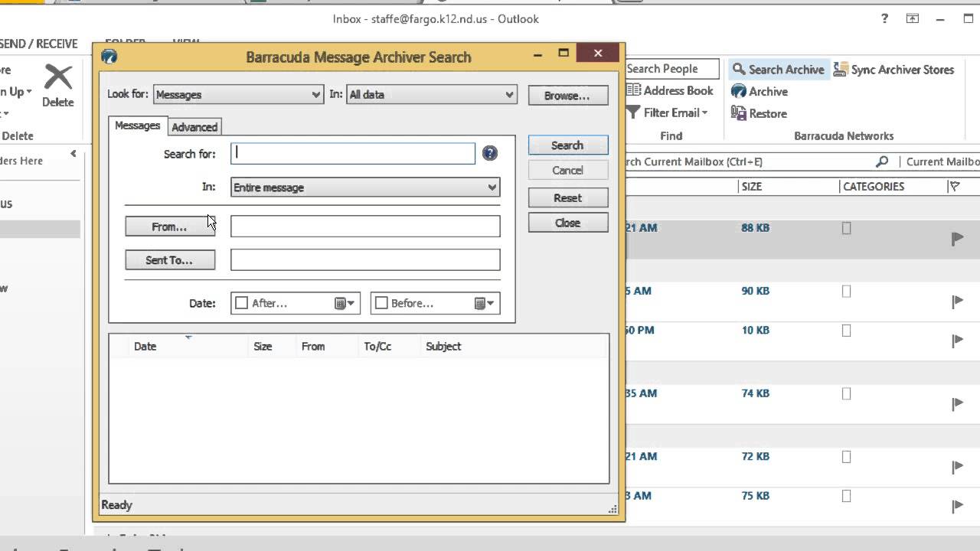The width and height of the screenshot is (980, 551).
Task: Flag the 10 KB message
Action: 957,341
